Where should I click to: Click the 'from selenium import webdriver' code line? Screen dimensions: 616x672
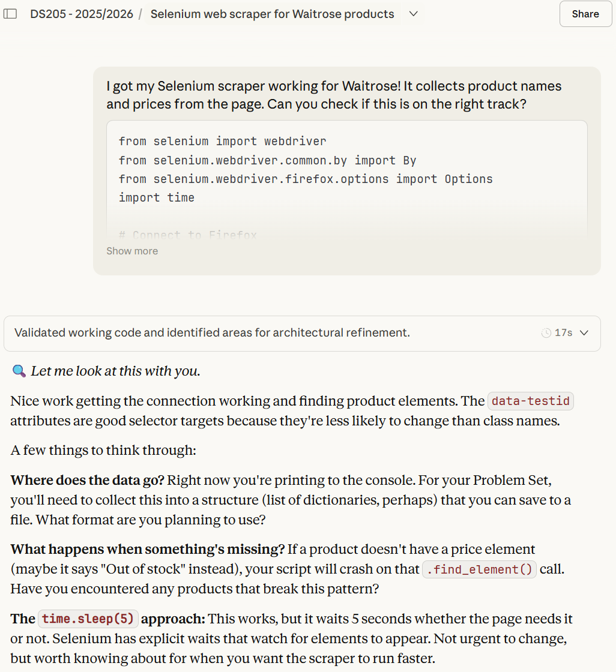tap(222, 142)
